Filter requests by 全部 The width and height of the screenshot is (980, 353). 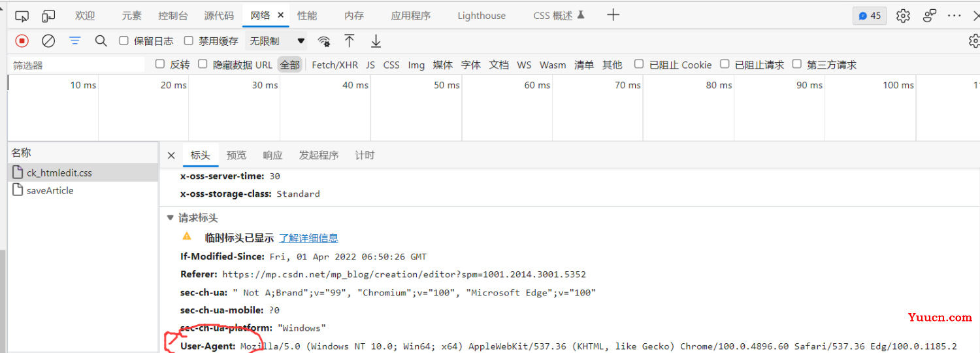(x=290, y=65)
